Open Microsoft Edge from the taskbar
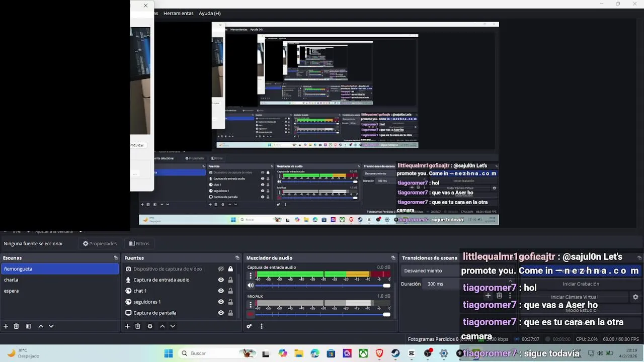Viewport: 644px width, 362px height. tap(315, 353)
